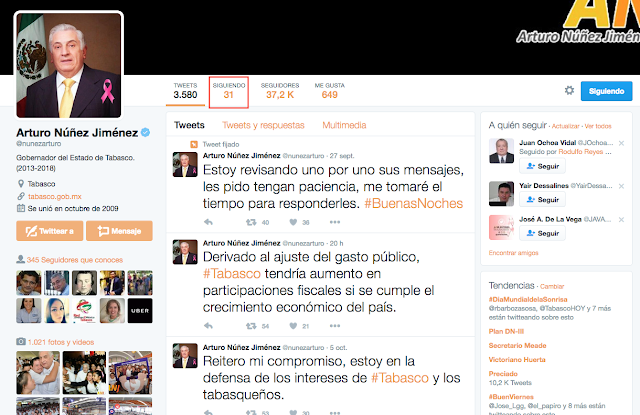
Task: Open the #DiaMundialdelaSonrisa trend
Action: click(x=528, y=299)
